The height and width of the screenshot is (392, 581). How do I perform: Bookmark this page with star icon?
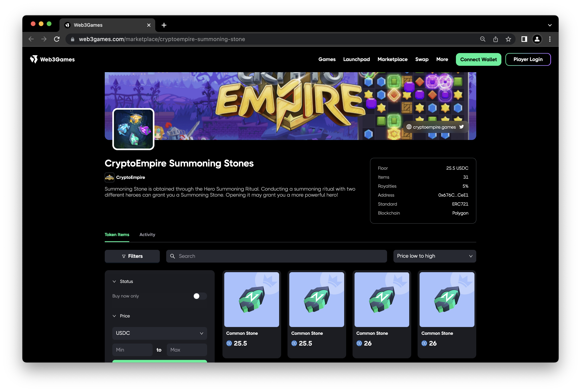point(508,39)
